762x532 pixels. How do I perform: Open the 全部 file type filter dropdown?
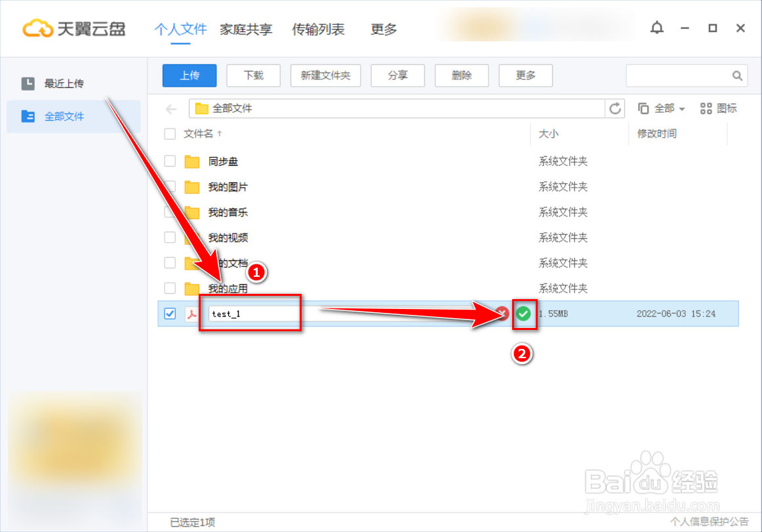point(662,108)
